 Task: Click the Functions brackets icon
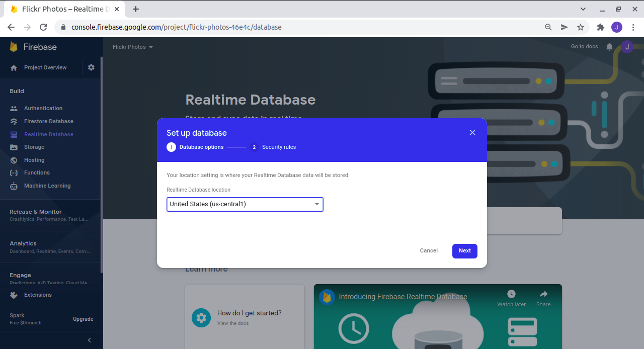(x=14, y=172)
